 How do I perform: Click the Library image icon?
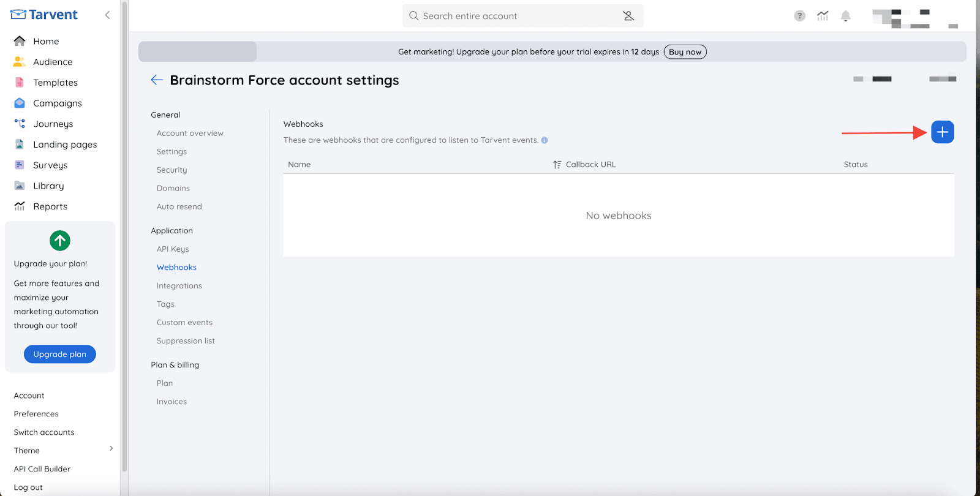coord(20,186)
